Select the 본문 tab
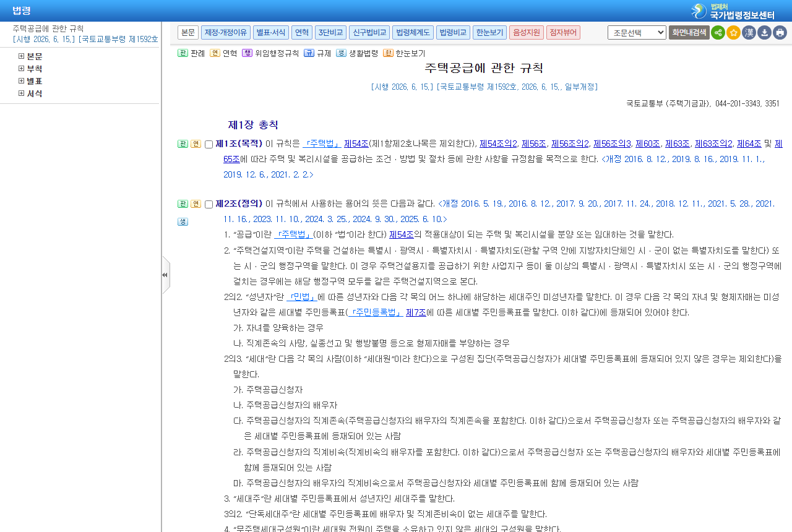 point(188,33)
